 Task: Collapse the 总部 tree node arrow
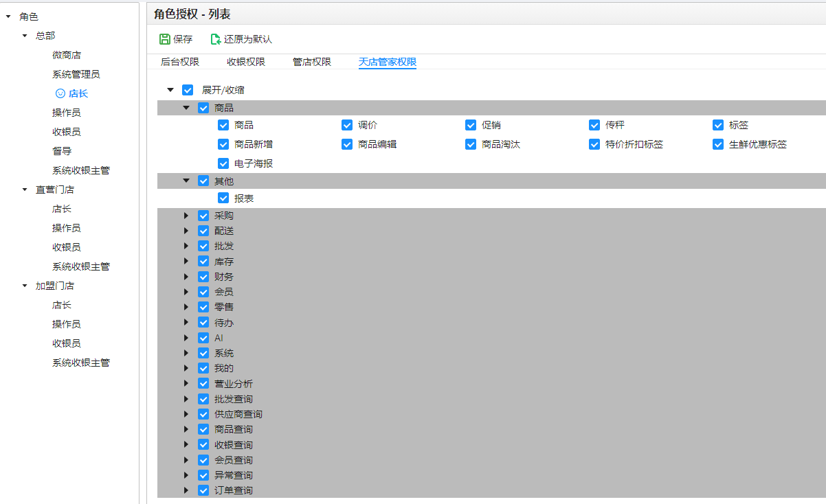coord(25,36)
